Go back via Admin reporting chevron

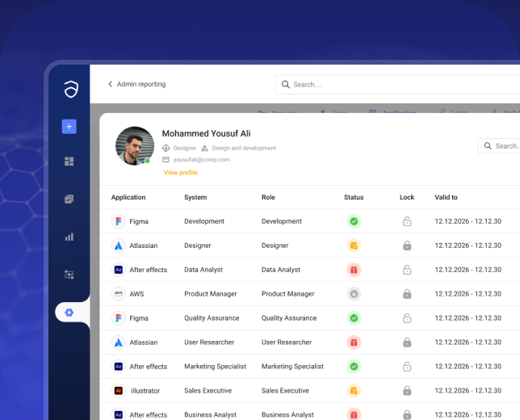[111, 84]
